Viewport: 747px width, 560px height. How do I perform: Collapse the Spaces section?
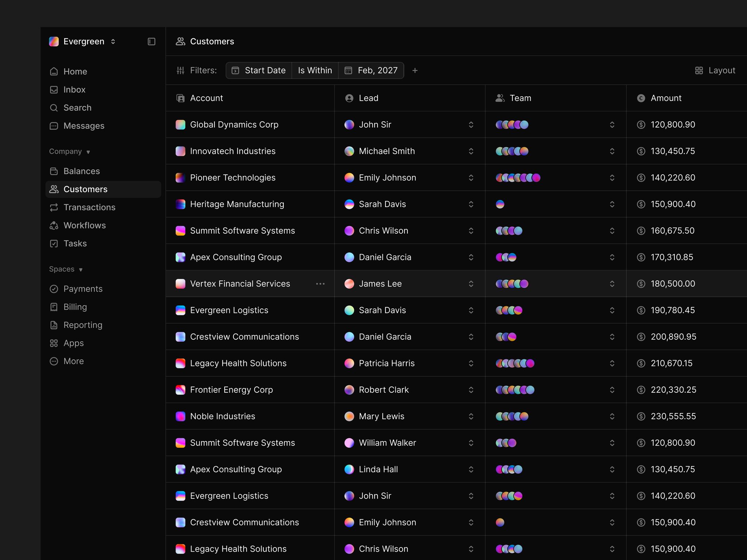tap(66, 269)
